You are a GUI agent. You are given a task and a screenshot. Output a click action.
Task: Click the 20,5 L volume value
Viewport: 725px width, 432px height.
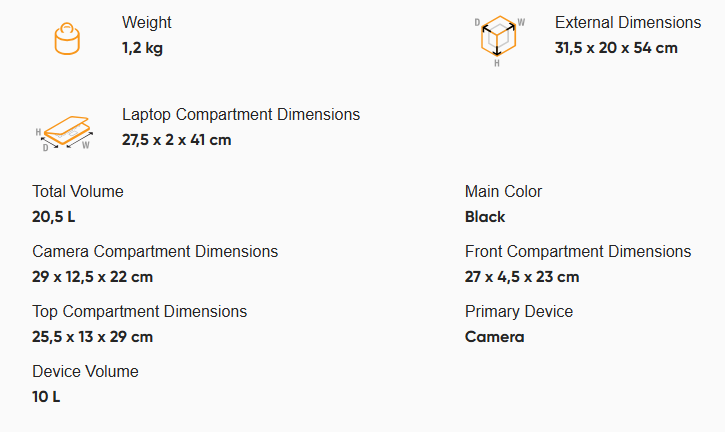coord(54,217)
